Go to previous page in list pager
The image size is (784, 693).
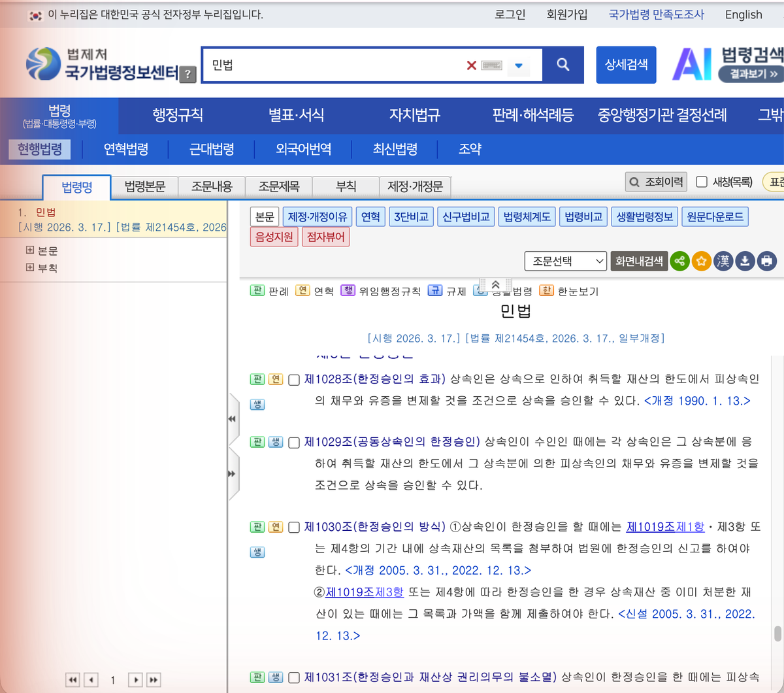(91, 680)
